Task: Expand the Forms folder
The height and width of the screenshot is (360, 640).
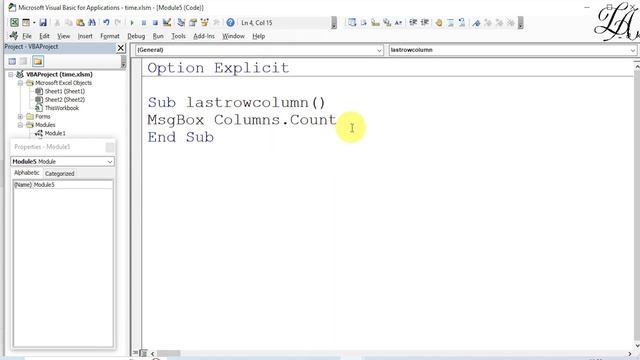Action: point(20,116)
